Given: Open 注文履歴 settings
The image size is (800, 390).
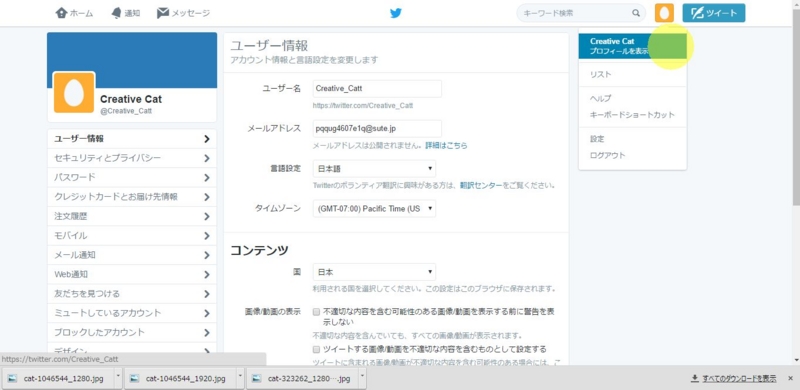Looking at the screenshot, I should point(132,216).
